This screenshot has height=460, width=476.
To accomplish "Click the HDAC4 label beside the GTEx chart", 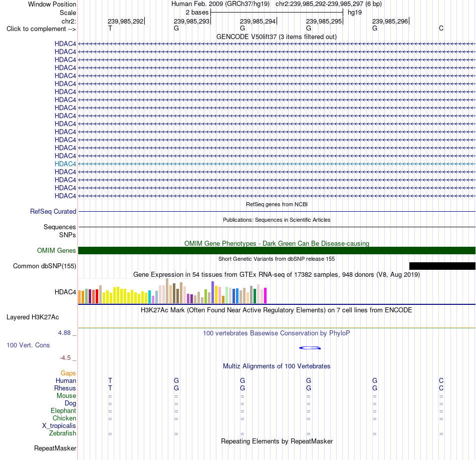I will 65,292.
